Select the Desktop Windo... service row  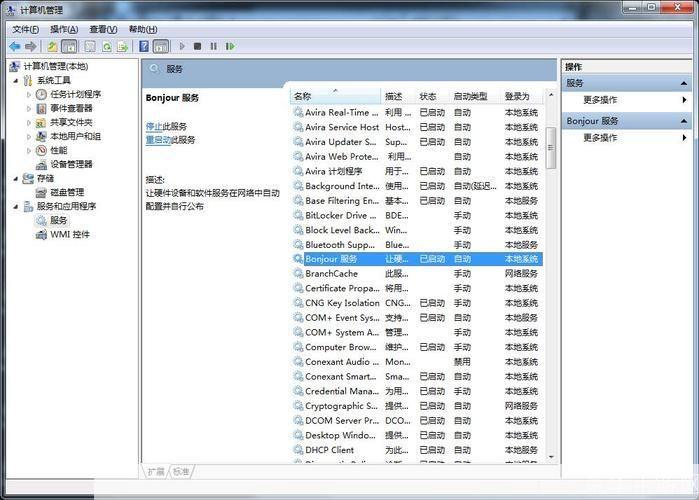click(416, 435)
